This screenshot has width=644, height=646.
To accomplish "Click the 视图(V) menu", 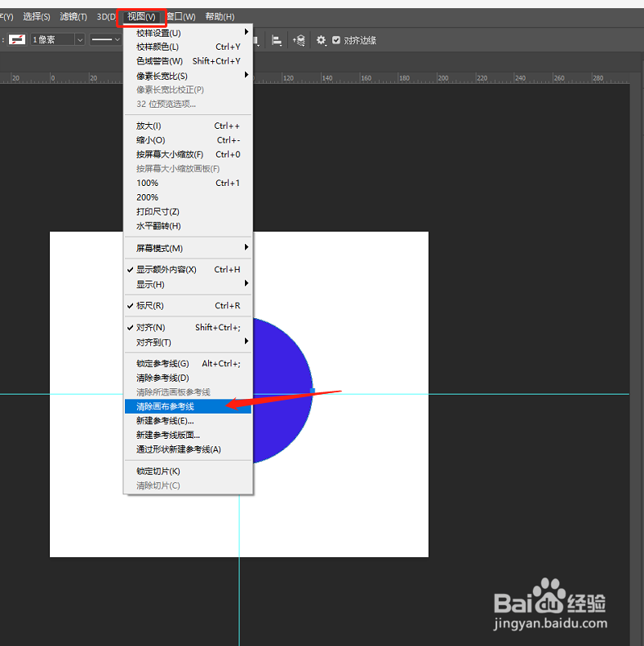I will [141, 16].
